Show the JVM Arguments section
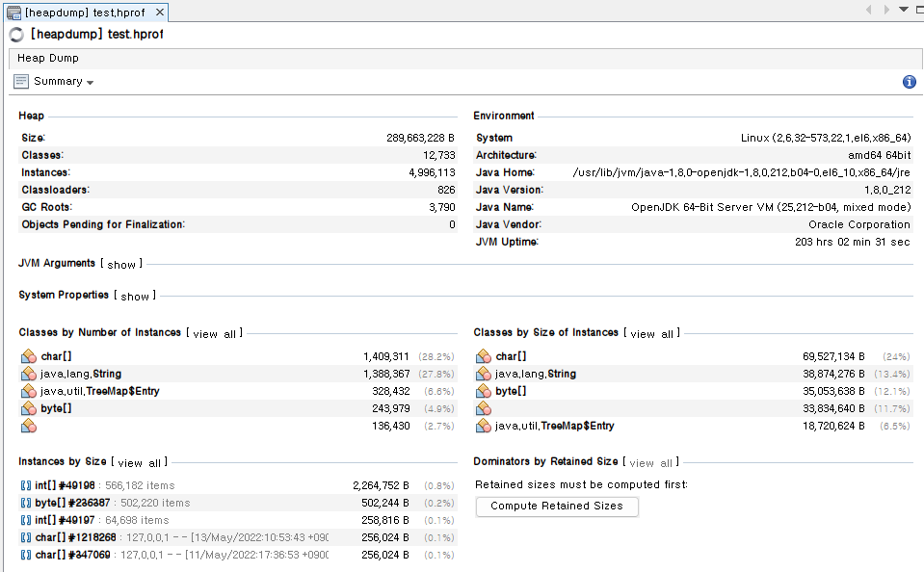924x572 pixels. (122, 263)
